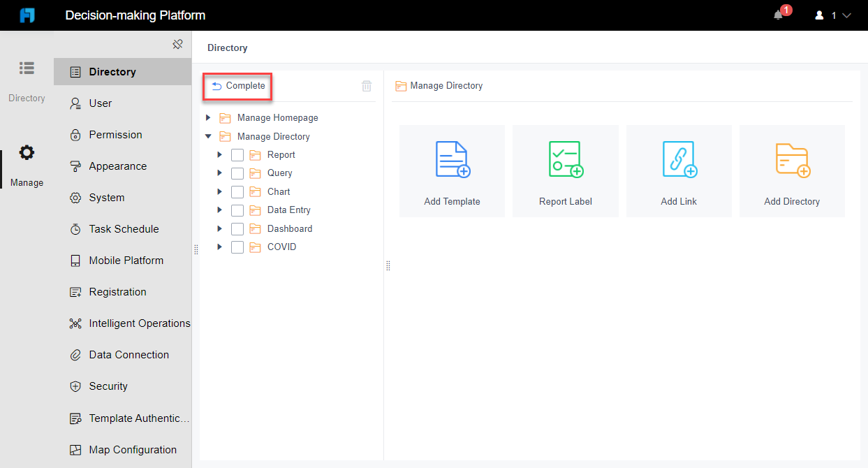Click the delete trash icon

pos(367,86)
